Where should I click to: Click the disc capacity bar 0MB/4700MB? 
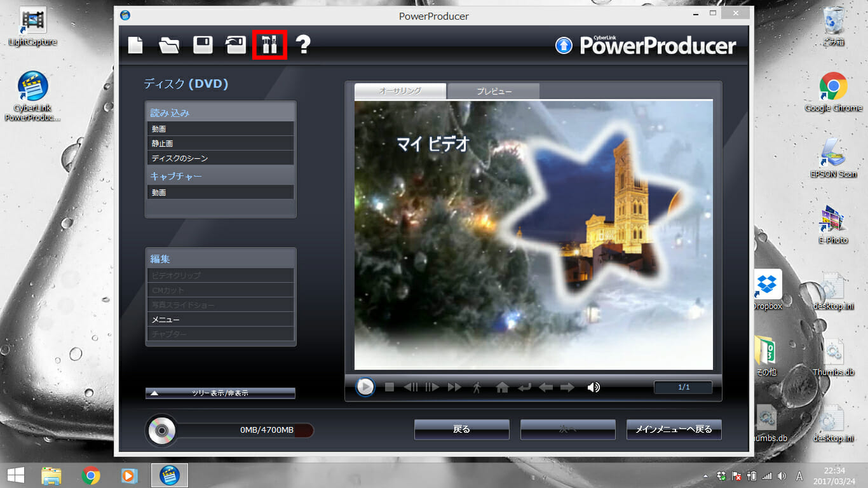[245, 430]
